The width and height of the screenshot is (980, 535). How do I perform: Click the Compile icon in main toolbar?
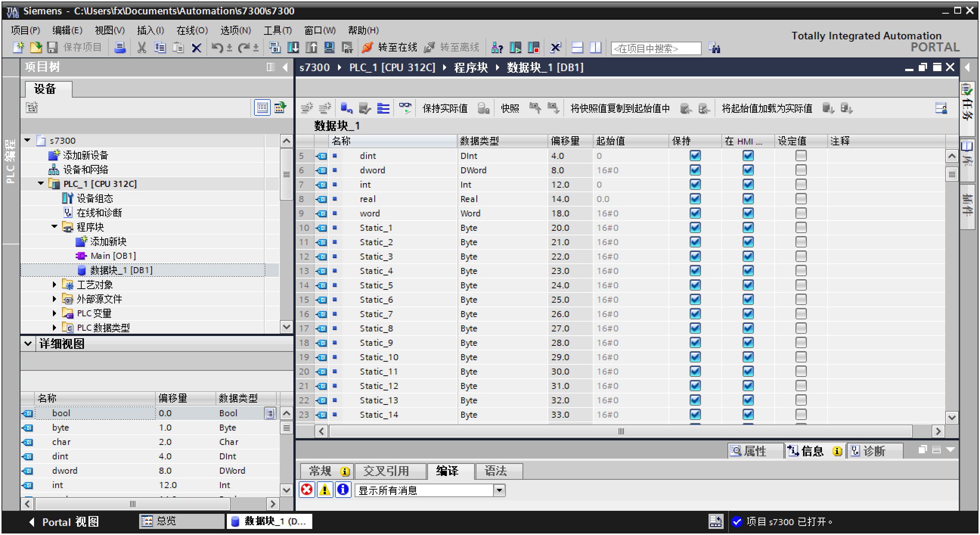pyautogui.click(x=274, y=48)
